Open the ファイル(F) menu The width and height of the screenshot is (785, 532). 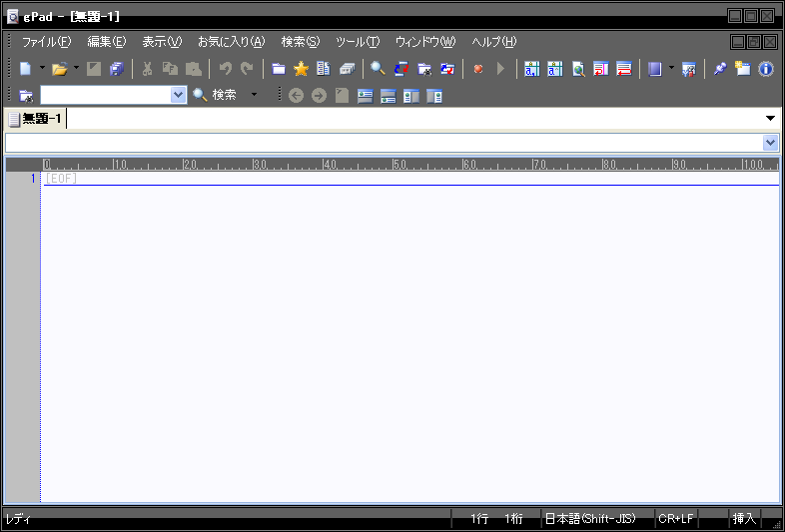(x=46, y=42)
